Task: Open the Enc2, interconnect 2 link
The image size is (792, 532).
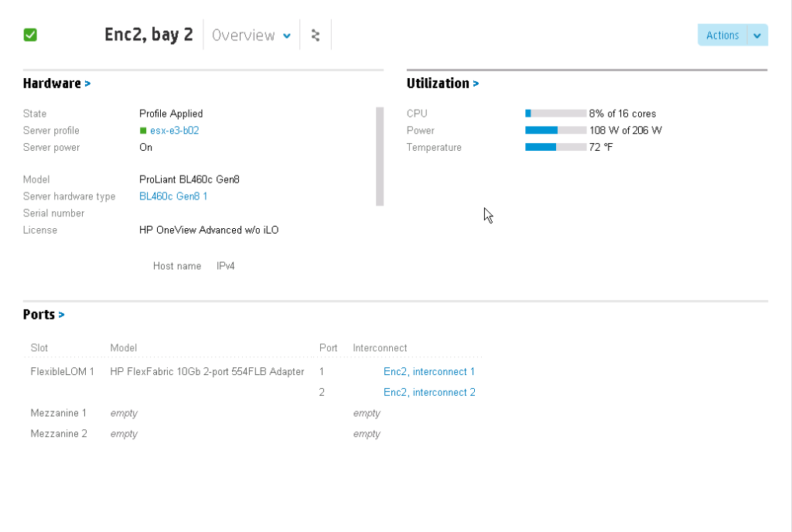Action: coord(429,393)
